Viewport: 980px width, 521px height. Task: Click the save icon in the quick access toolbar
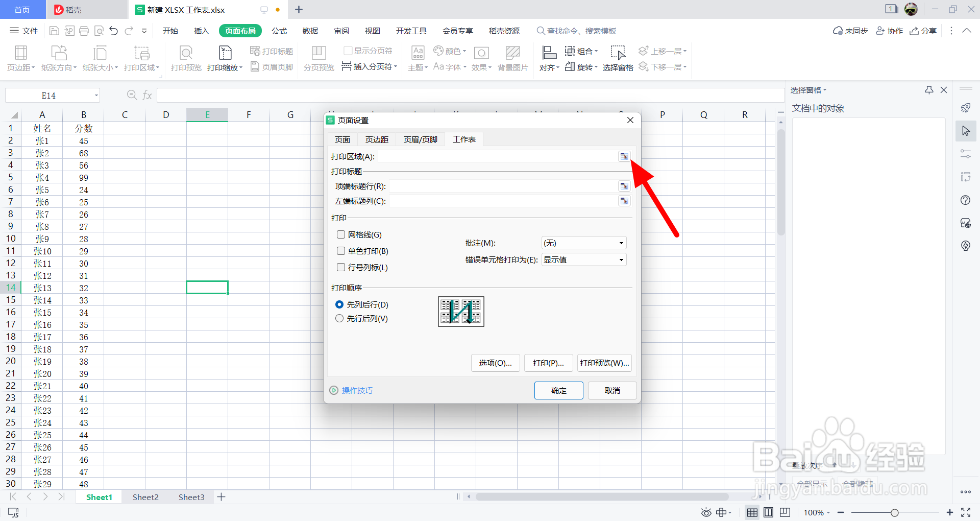[x=54, y=31]
